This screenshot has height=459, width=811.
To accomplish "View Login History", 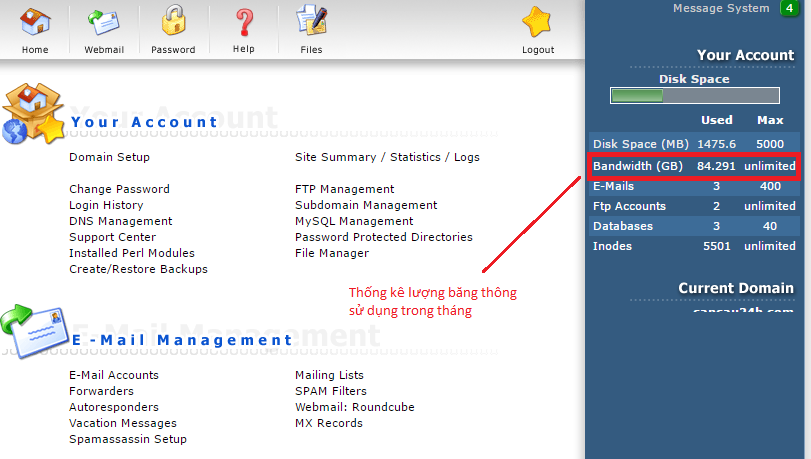I will coord(106,205).
